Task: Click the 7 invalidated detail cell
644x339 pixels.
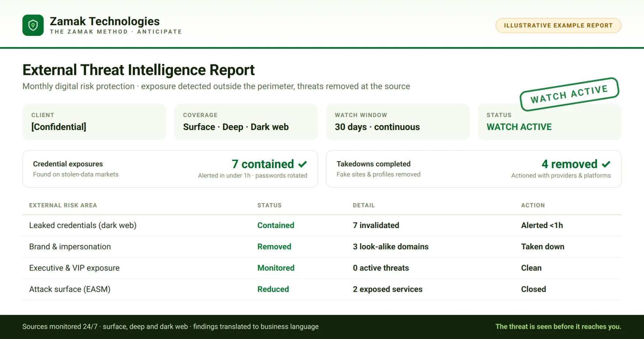Action: 376,226
